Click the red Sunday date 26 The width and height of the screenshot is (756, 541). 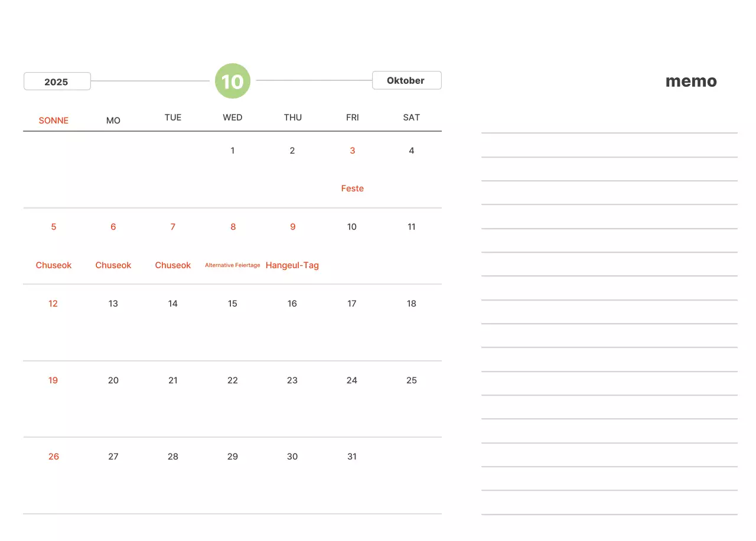click(x=54, y=457)
